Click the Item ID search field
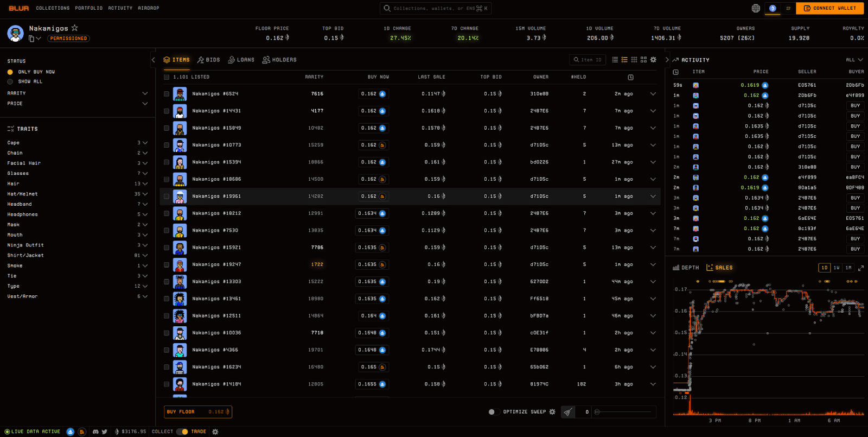 pos(588,60)
